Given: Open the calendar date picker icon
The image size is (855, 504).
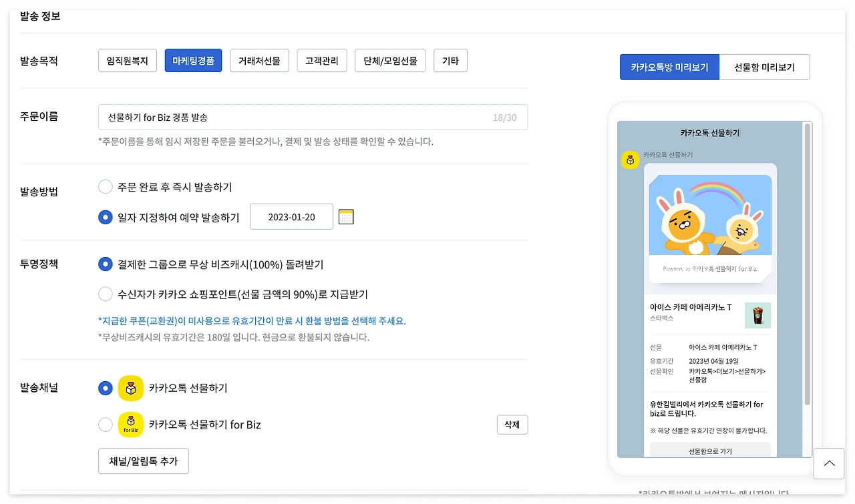Looking at the screenshot, I should click(x=346, y=217).
